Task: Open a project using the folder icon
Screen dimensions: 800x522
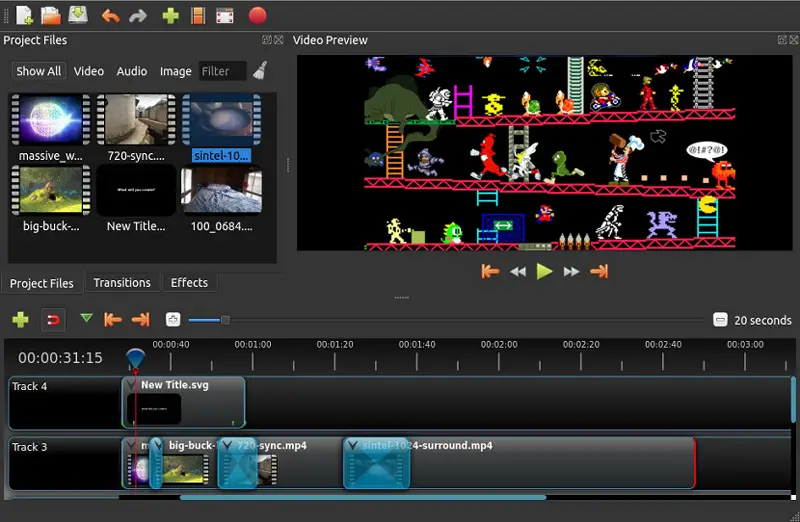Action: [51, 15]
